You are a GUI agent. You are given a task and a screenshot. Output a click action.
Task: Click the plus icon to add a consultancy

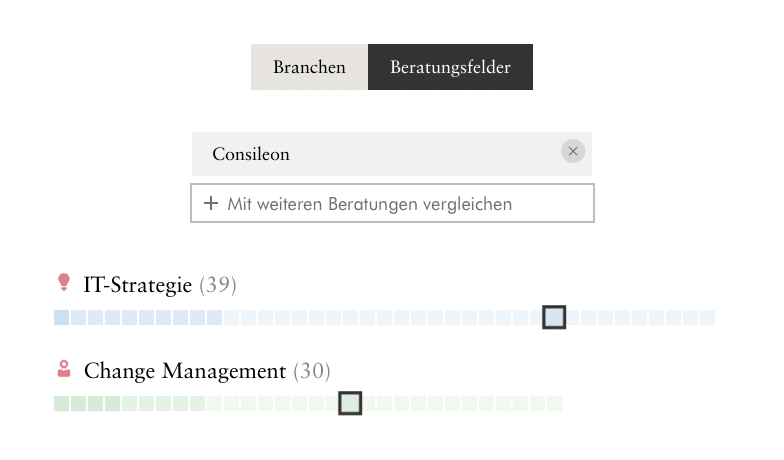click(211, 203)
